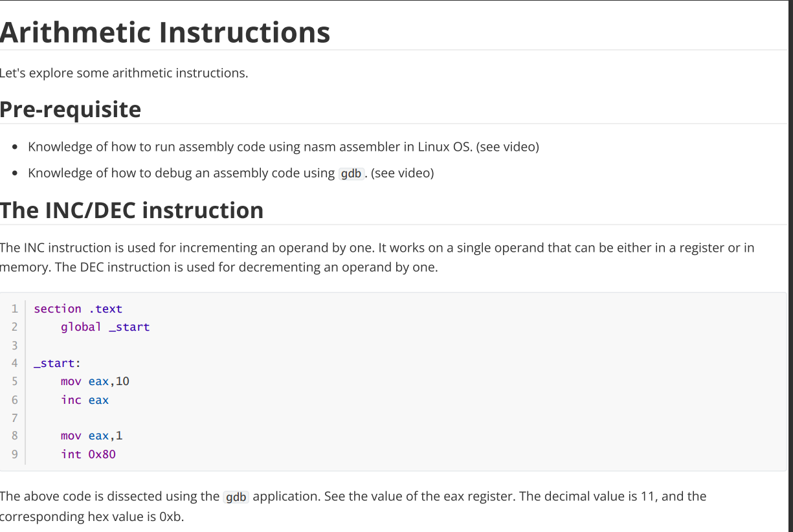
Task: Click the inc eax instruction line
Action: coord(84,400)
